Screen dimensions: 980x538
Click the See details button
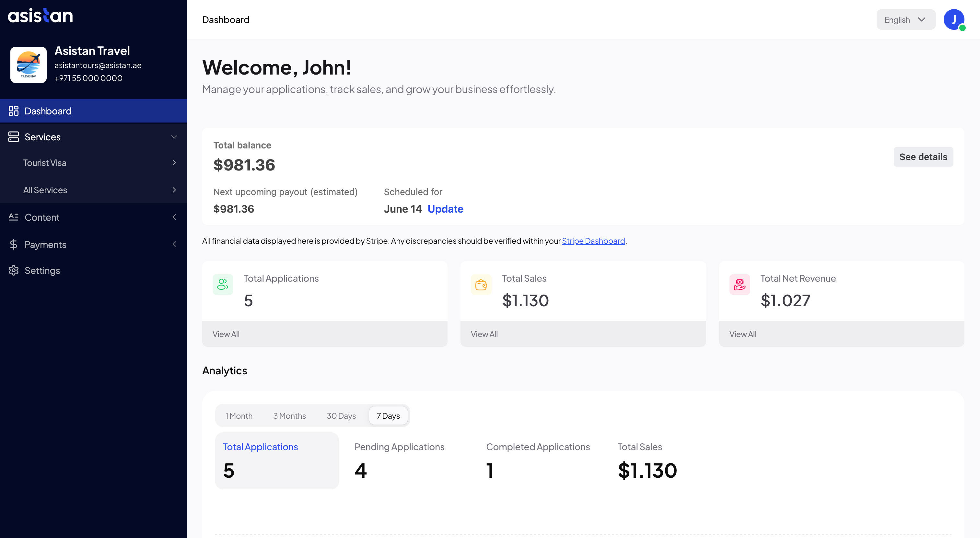click(923, 157)
